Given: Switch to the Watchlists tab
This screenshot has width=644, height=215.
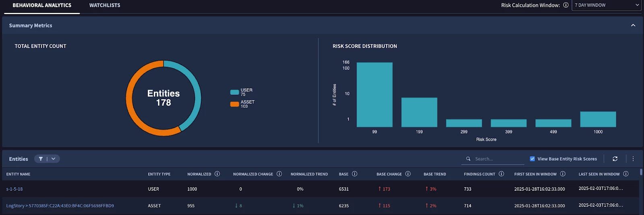Looking at the screenshot, I should coord(105,5).
